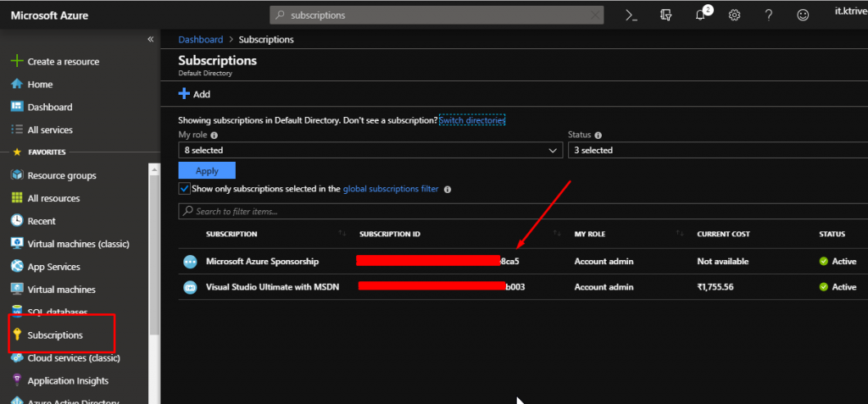Open Visual Studio Ultimate with MSDN subscription
868x404 pixels.
pyautogui.click(x=272, y=286)
